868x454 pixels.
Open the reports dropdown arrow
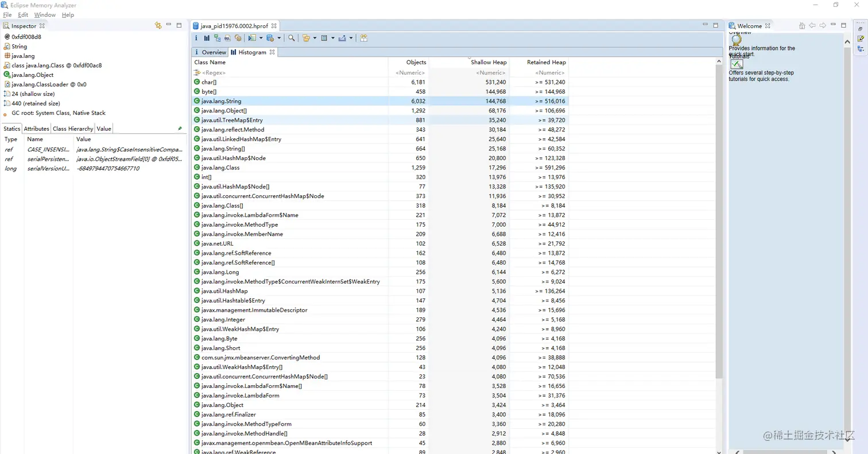(x=261, y=38)
